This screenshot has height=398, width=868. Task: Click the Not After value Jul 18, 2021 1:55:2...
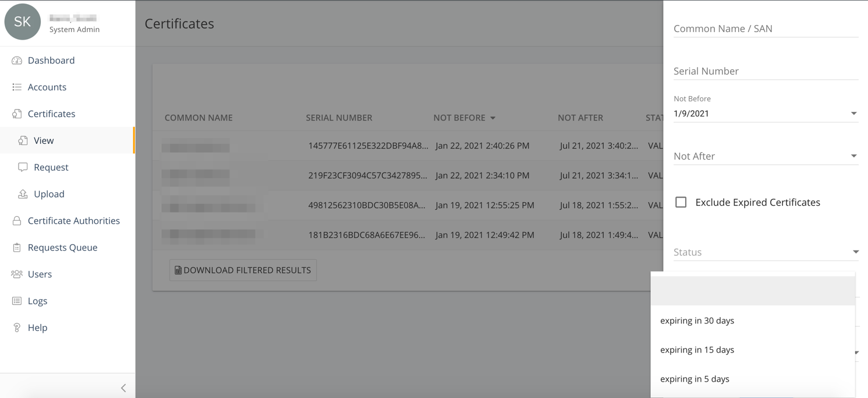tap(599, 205)
